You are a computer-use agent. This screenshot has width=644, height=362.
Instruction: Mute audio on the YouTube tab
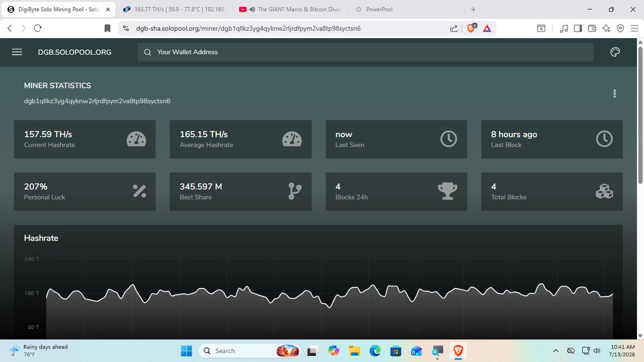click(x=252, y=9)
